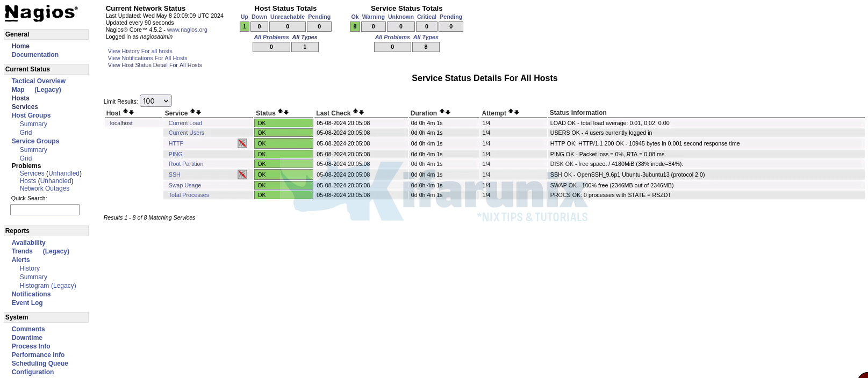Visit the www.nagios.org link
This screenshot has width=868, height=378.
click(187, 30)
